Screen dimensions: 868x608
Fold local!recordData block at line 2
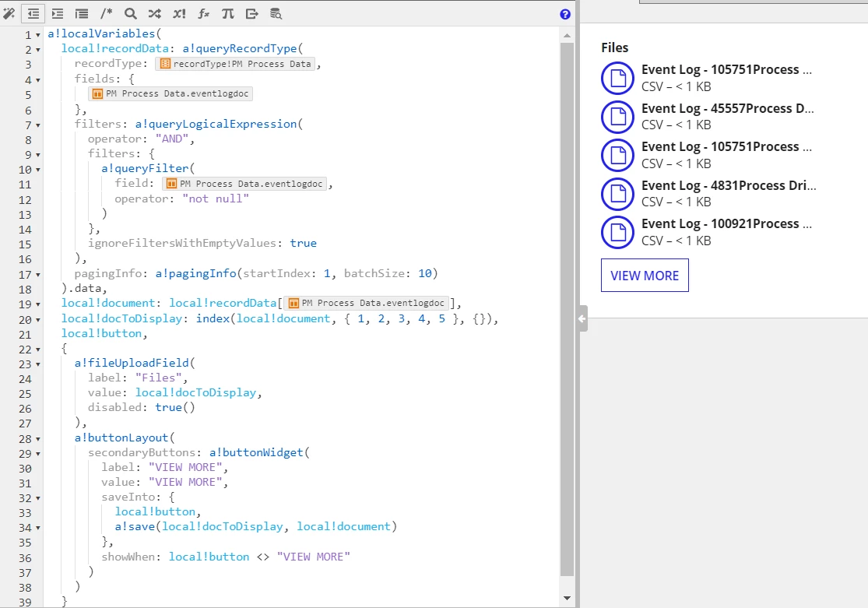37,50
